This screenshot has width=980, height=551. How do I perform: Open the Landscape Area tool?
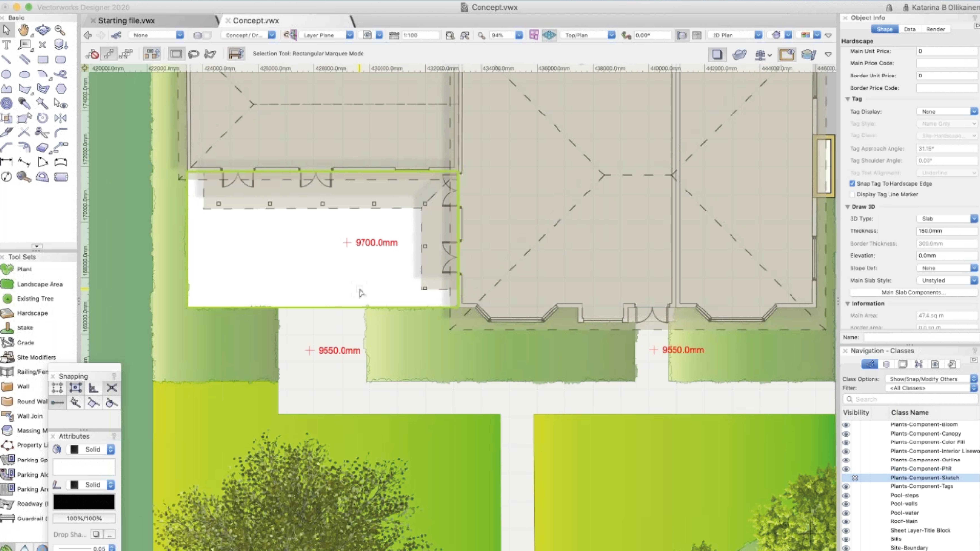coord(32,284)
